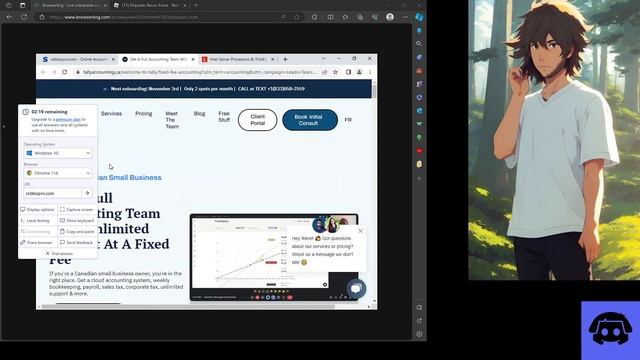This screenshot has width=640, height=360.
Task: Open the Display options panel button
Action: [x=37, y=209]
